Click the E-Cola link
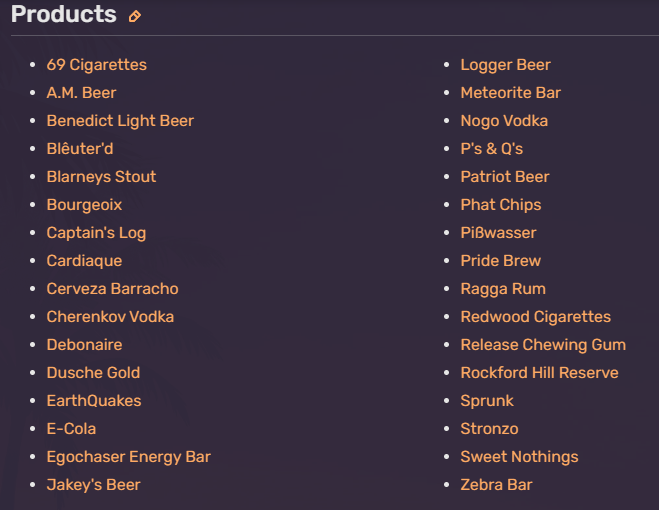The width and height of the screenshot is (659, 510). pyautogui.click(x=71, y=428)
